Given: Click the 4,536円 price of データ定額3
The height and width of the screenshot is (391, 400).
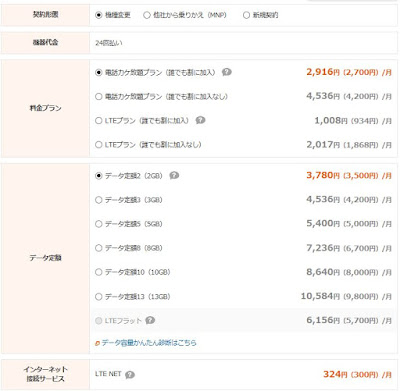Looking at the screenshot, I should pyautogui.click(x=349, y=199).
